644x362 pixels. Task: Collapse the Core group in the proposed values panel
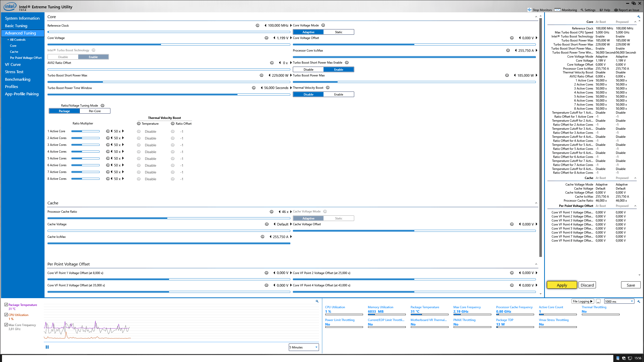tap(635, 22)
